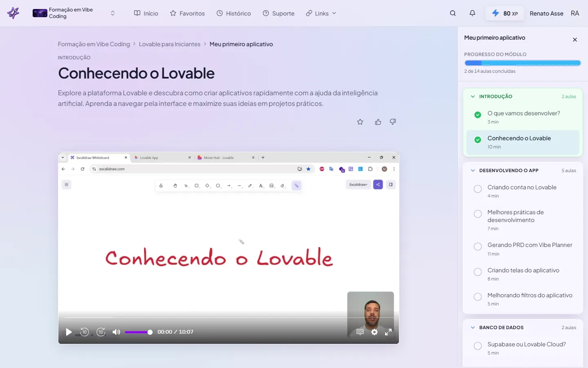Mark Melhorando filtros do aplicativo complete

478,297
